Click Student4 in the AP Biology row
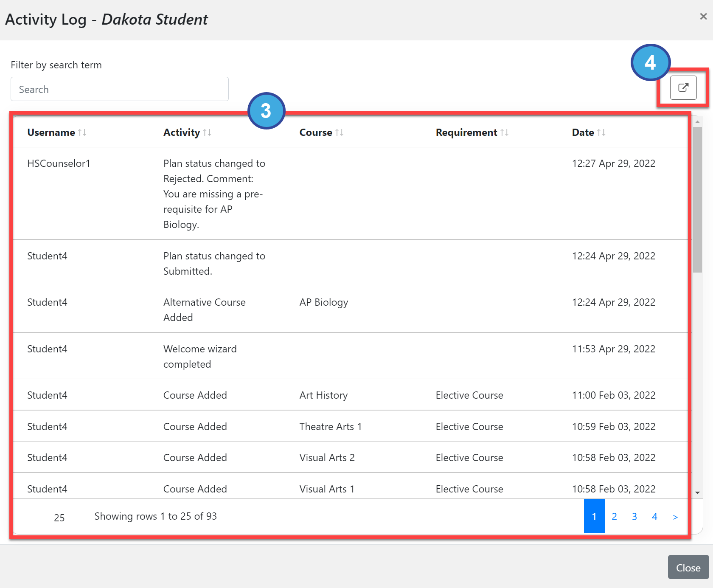 coord(47,302)
